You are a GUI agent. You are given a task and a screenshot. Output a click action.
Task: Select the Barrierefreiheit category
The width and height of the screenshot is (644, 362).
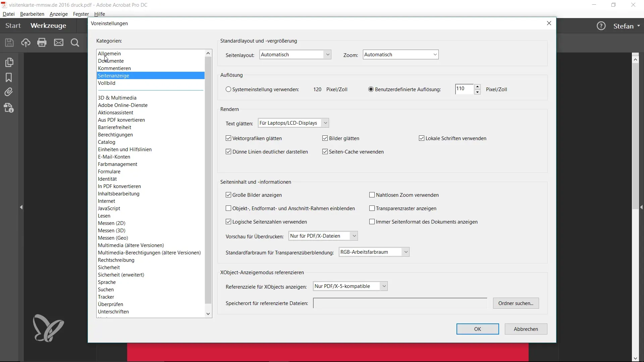pyautogui.click(x=150, y=127)
